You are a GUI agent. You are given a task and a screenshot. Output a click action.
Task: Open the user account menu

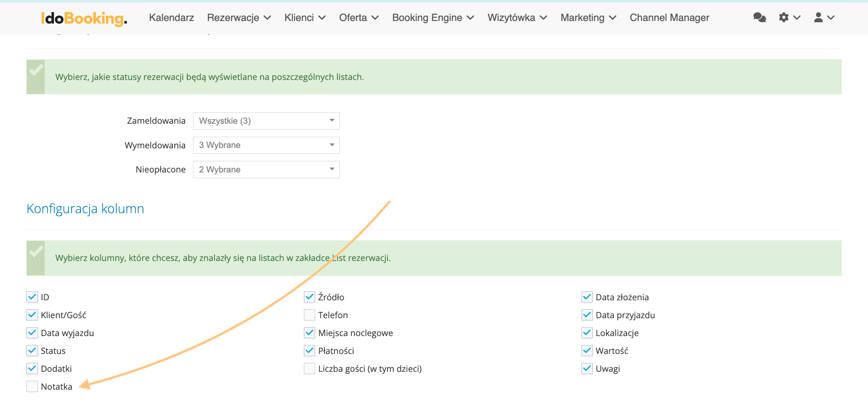(x=824, y=17)
